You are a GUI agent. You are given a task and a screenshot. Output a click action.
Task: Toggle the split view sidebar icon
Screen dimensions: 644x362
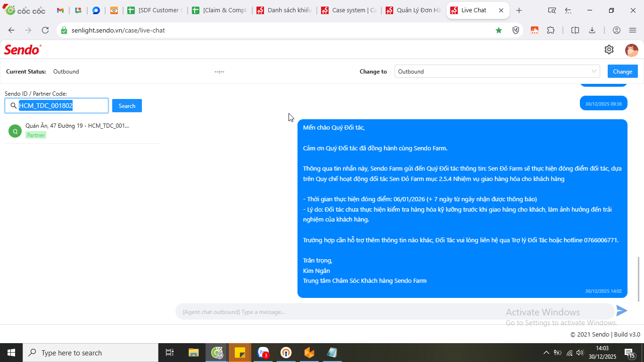tap(575, 30)
